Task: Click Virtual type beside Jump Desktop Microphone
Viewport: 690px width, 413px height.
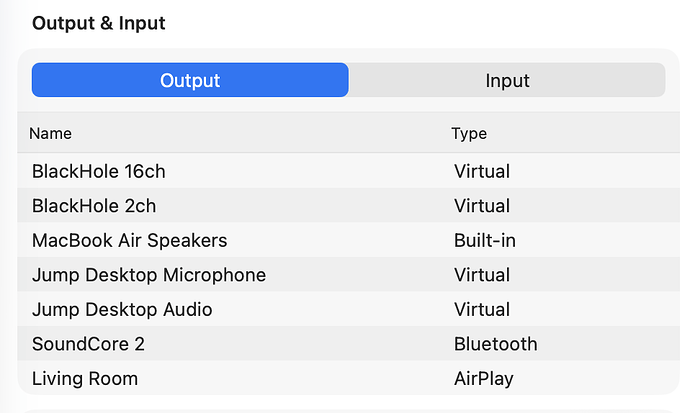Action: 481,275
